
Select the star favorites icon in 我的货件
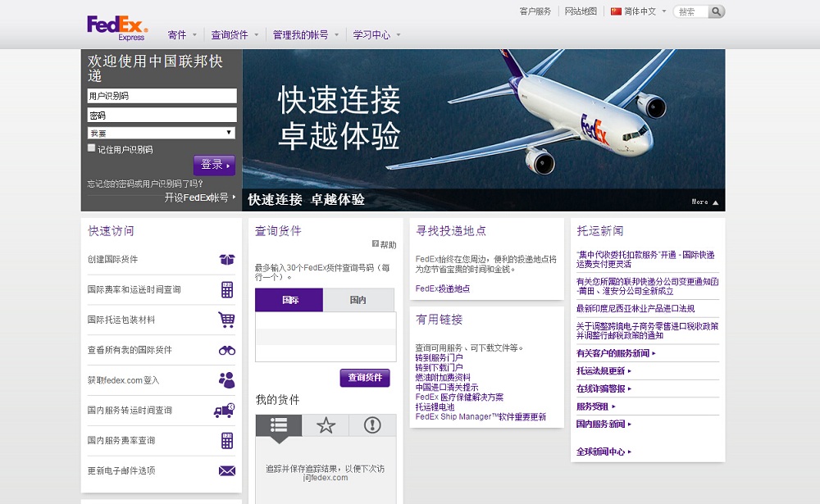[326, 425]
